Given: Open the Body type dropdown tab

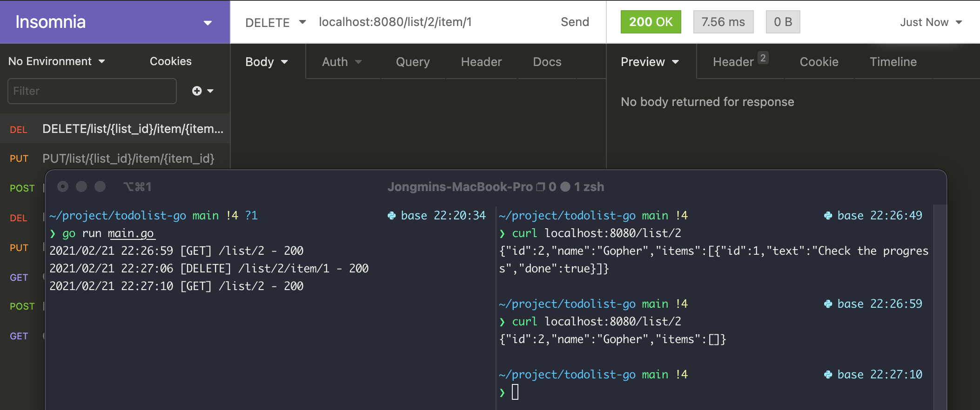Looking at the screenshot, I should click(x=267, y=62).
